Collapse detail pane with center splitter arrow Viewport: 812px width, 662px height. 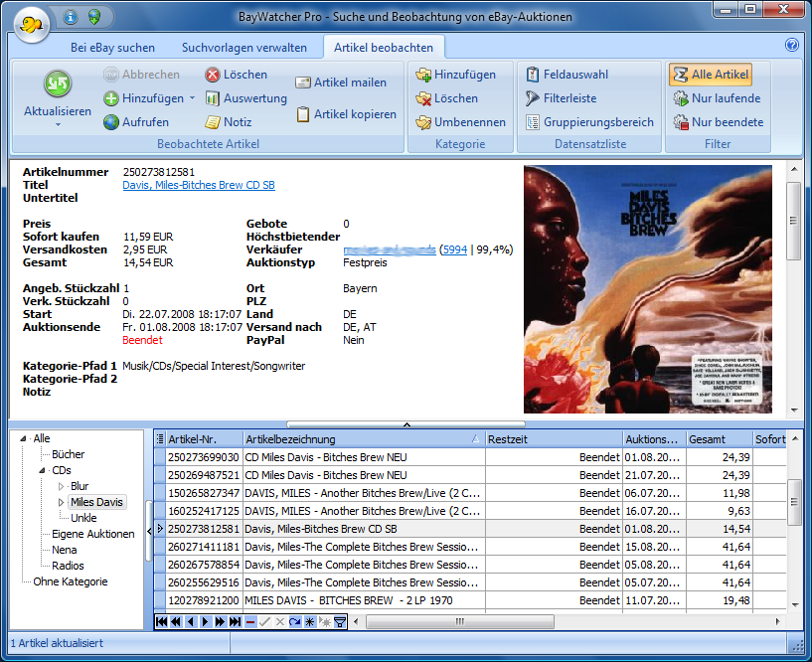(406, 424)
